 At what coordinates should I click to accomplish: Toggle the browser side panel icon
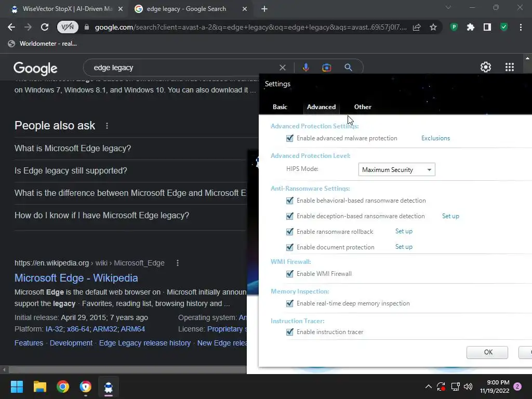pos(487,27)
